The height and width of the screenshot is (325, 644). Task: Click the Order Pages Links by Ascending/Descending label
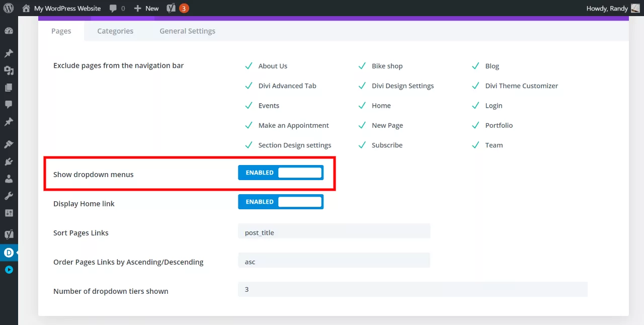128,262
